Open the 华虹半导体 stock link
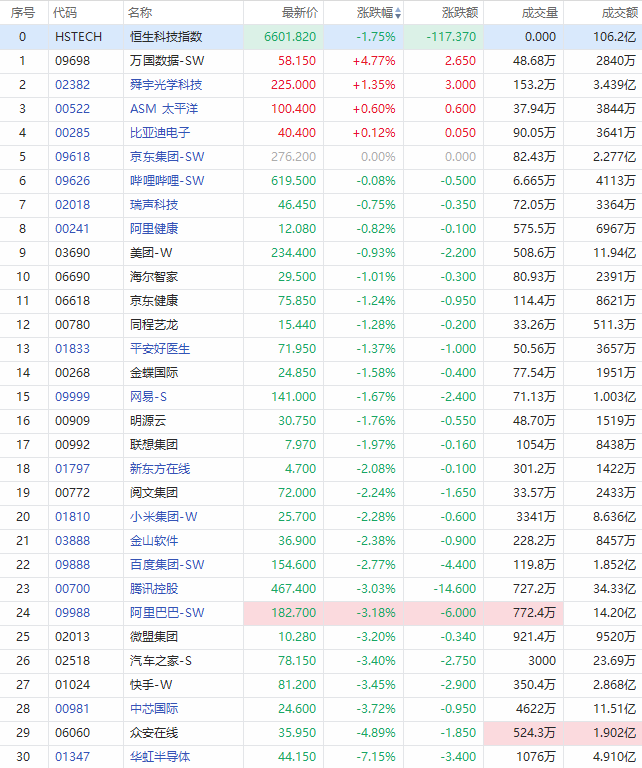642x768 pixels. pyautogui.click(x=160, y=757)
